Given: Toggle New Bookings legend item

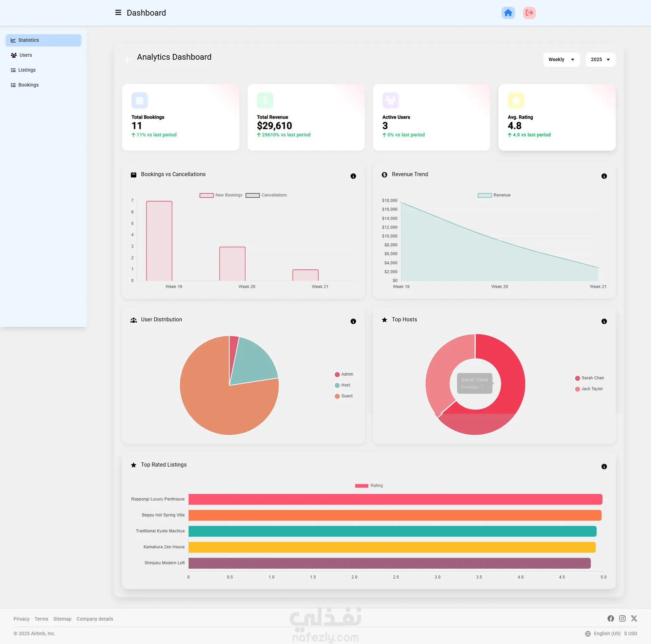Looking at the screenshot, I should click(221, 195).
